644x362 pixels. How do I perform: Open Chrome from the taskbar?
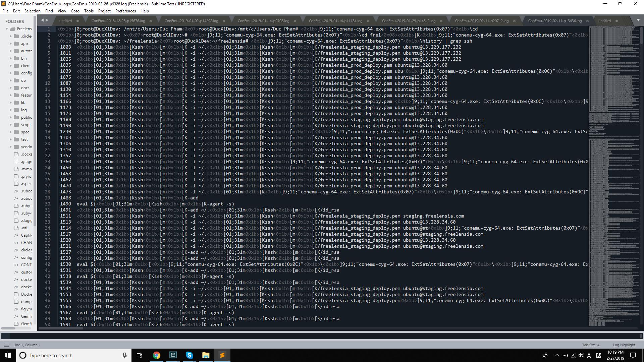click(x=156, y=355)
